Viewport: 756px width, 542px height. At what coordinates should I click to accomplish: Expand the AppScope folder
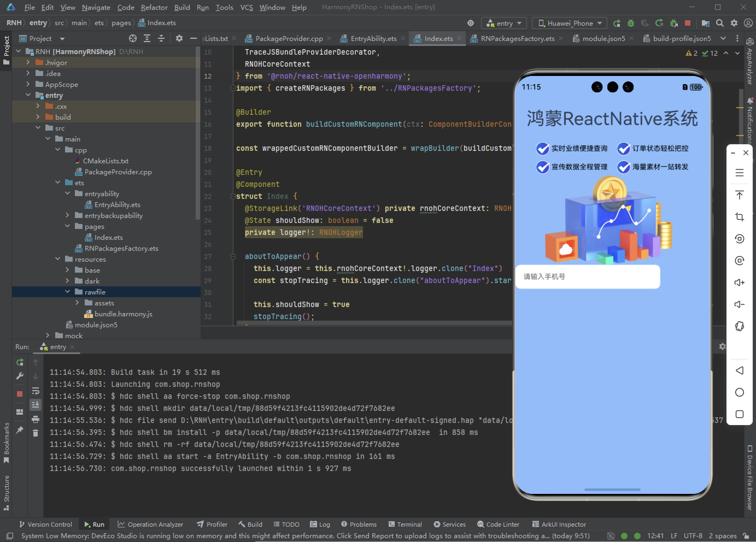(x=28, y=84)
